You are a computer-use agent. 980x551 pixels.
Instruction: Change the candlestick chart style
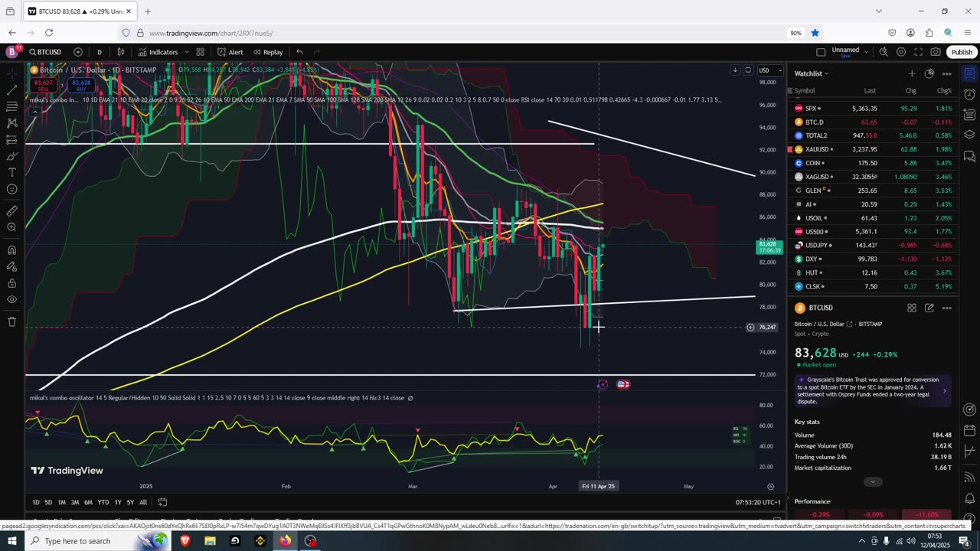[x=121, y=52]
